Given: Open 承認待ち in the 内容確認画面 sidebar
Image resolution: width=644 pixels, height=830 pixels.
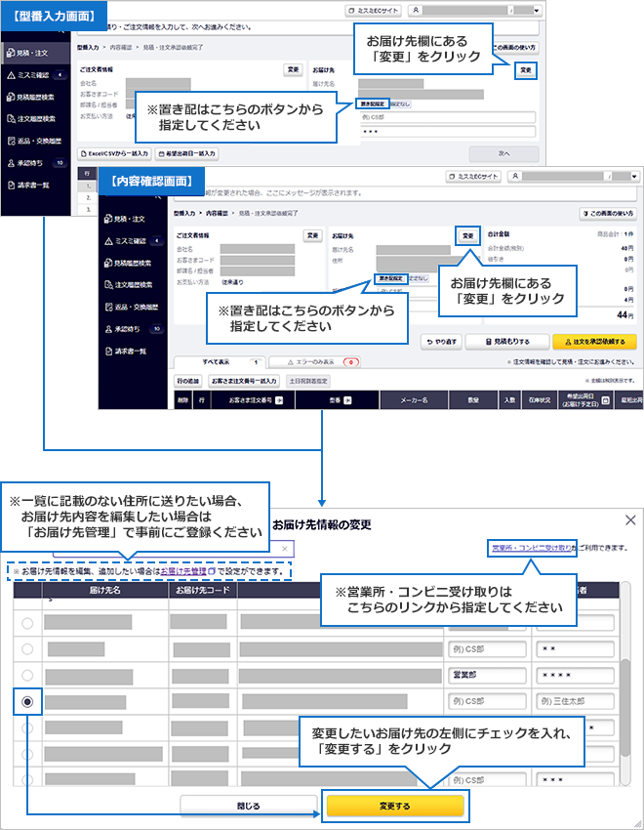Looking at the screenshot, I should [x=133, y=329].
